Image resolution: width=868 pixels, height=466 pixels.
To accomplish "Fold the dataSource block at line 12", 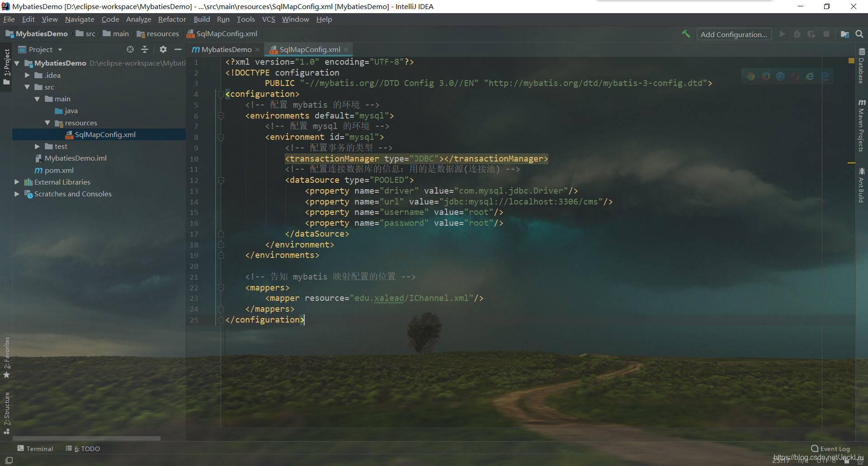I will tap(221, 180).
